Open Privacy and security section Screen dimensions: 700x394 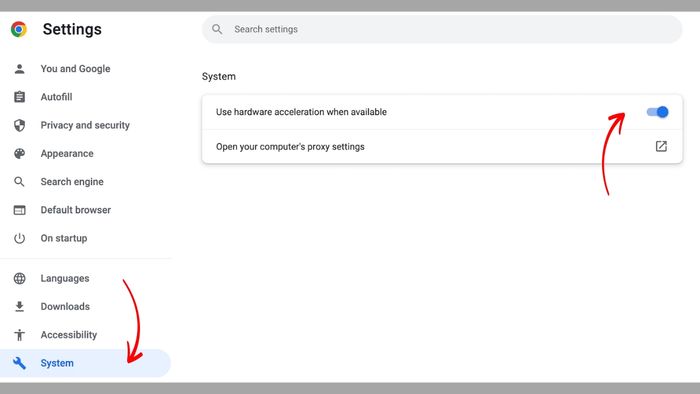(x=85, y=125)
